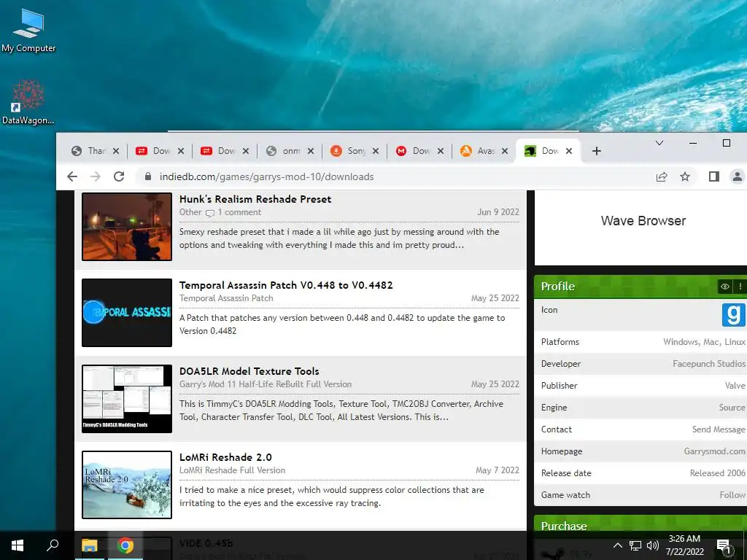Click the Chrome taskbar icon
Screen dimensions: 747x560
pyautogui.click(x=125, y=545)
